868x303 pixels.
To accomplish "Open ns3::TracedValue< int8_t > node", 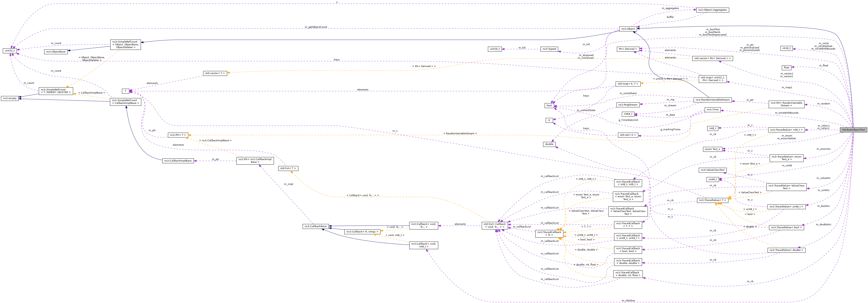I will tap(786, 130).
